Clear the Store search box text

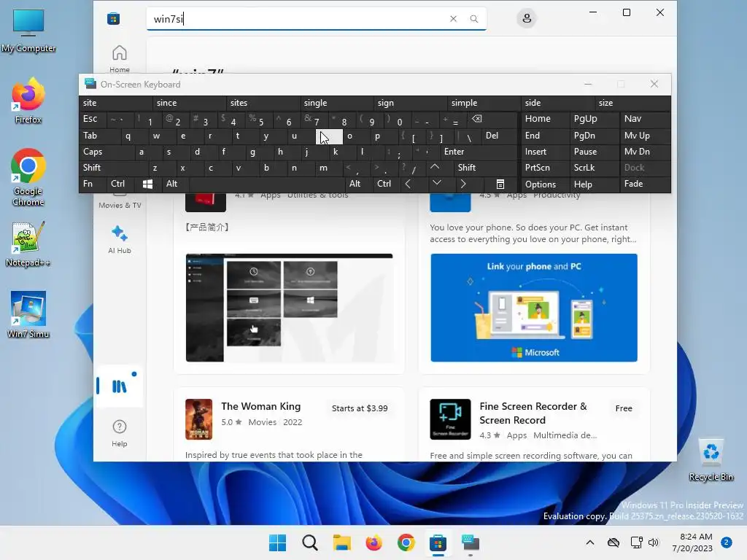pyautogui.click(x=453, y=18)
